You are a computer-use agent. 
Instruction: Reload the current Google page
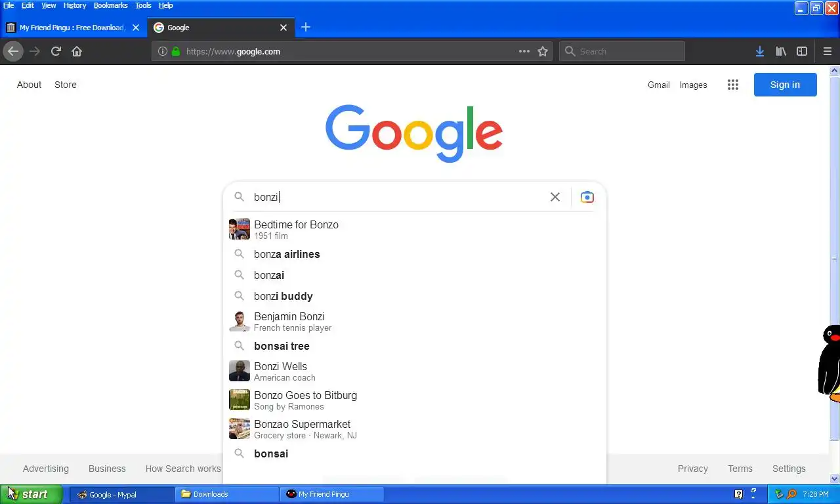56,51
